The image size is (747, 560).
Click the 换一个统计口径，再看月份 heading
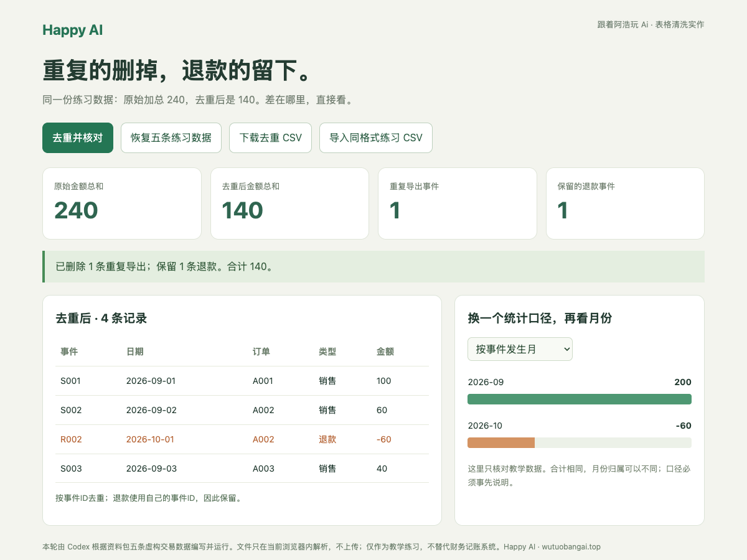[540, 319]
